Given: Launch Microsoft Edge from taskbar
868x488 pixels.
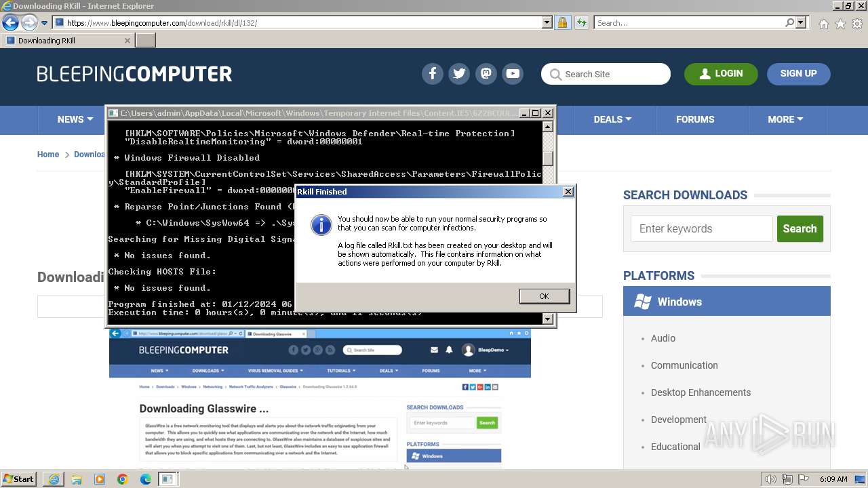Looking at the screenshot, I should coord(146,479).
